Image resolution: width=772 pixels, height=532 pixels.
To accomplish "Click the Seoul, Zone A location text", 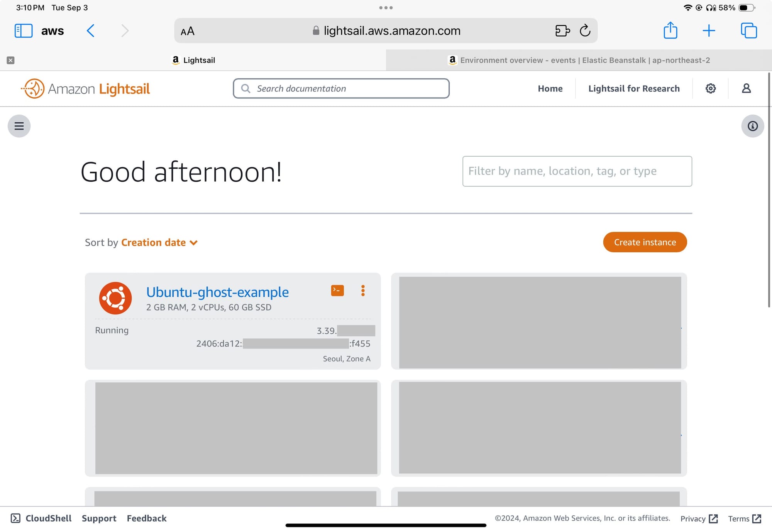I will (347, 359).
